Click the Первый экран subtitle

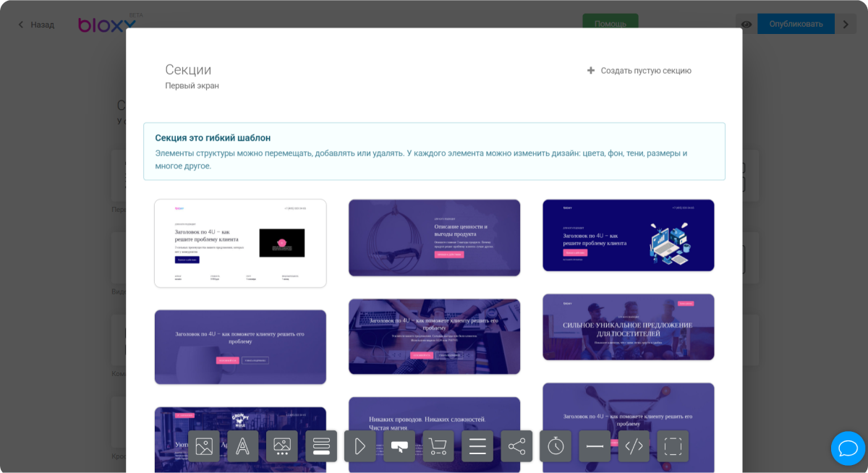tap(192, 85)
